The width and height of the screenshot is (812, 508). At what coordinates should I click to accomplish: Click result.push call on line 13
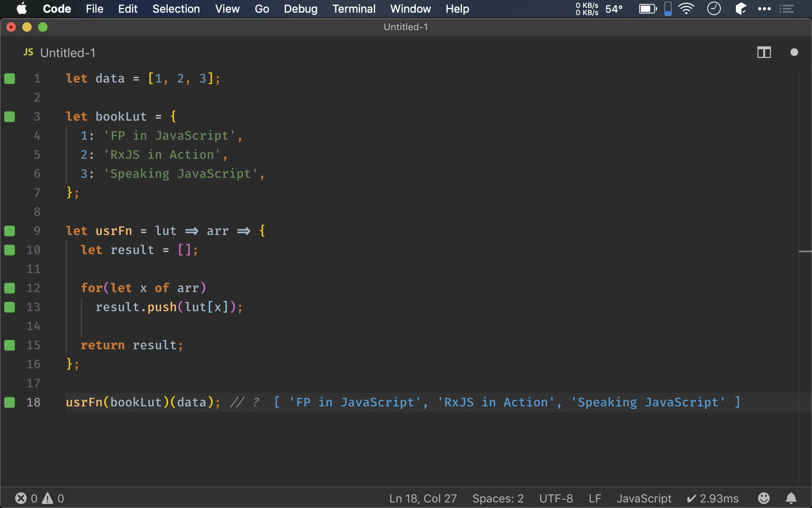169,307
